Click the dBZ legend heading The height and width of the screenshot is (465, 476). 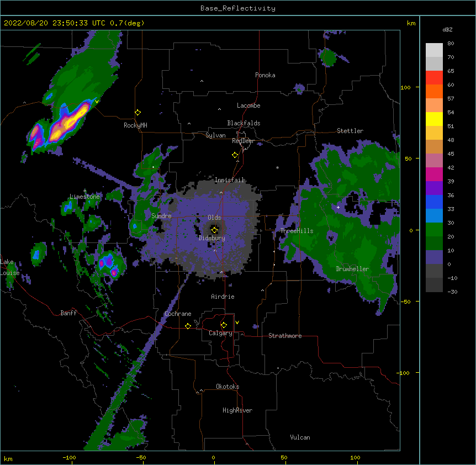tap(447, 29)
